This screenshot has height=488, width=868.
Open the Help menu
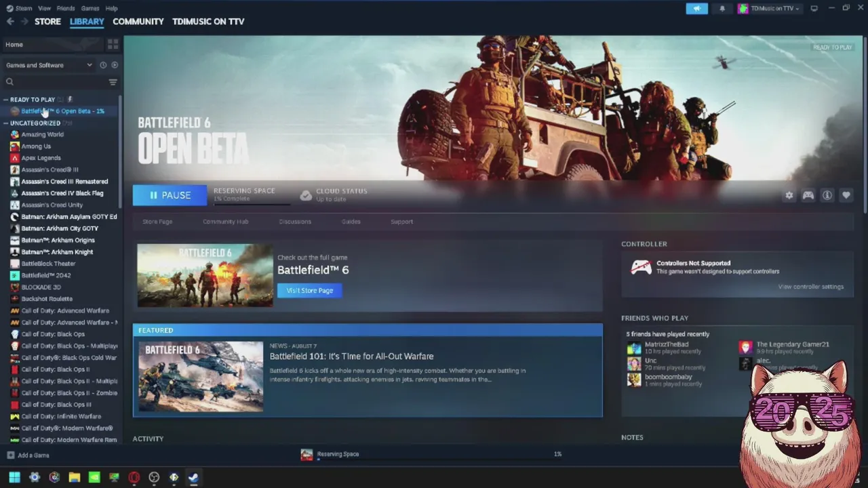[x=112, y=8]
